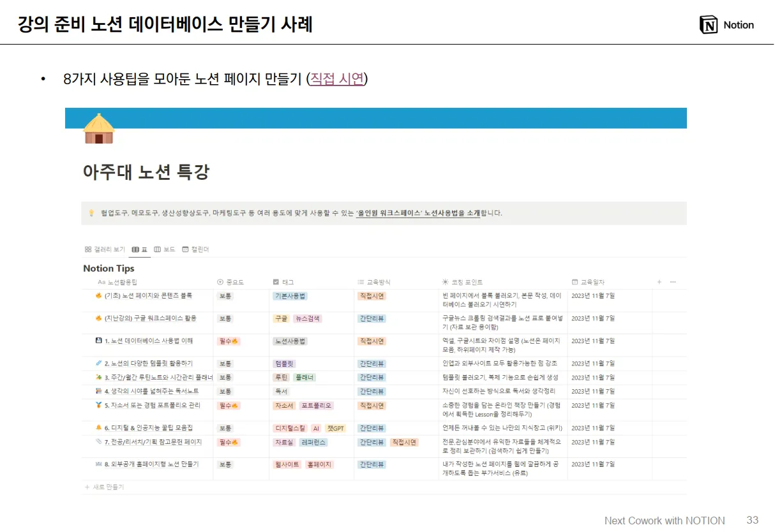Click the blue page cover banner
Viewport: 775px width, 532px height.
tap(376, 118)
